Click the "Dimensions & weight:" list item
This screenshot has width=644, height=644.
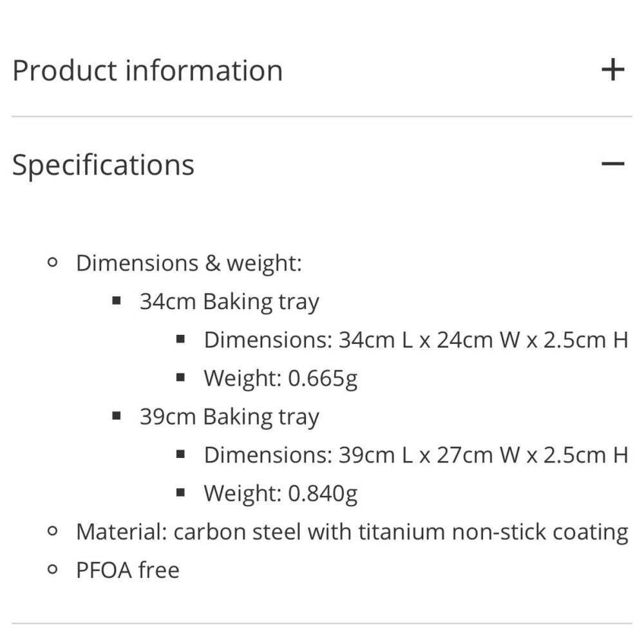coord(189,263)
